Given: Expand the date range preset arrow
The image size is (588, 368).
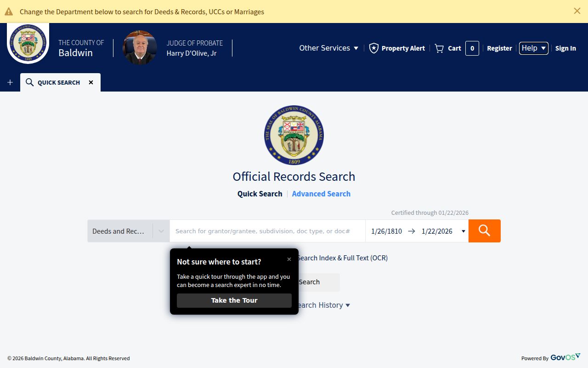Looking at the screenshot, I should (463, 231).
